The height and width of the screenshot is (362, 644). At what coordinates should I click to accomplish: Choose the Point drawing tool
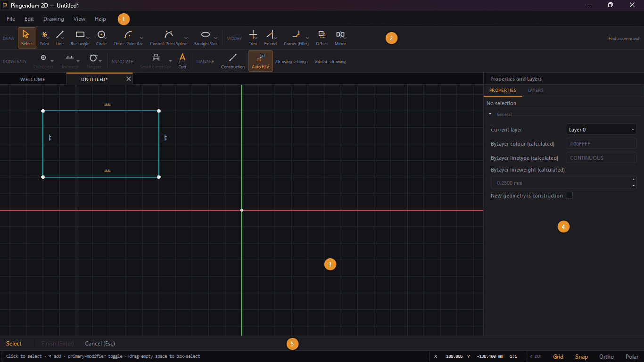pos(44,38)
